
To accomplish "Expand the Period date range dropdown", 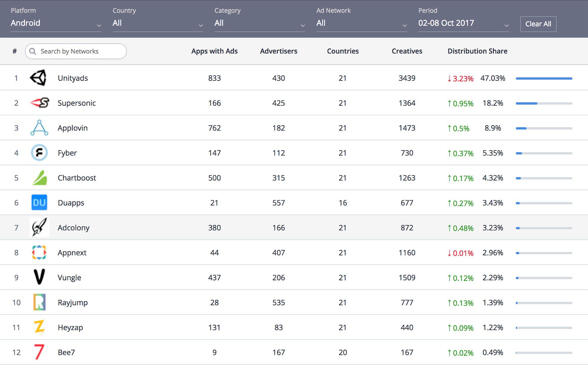I will point(464,23).
